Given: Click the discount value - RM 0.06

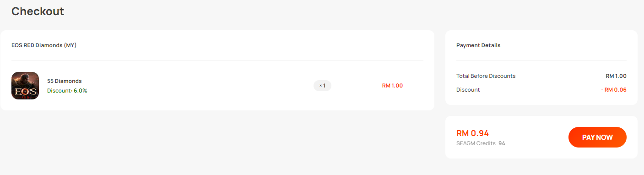Looking at the screenshot, I should tap(614, 90).
